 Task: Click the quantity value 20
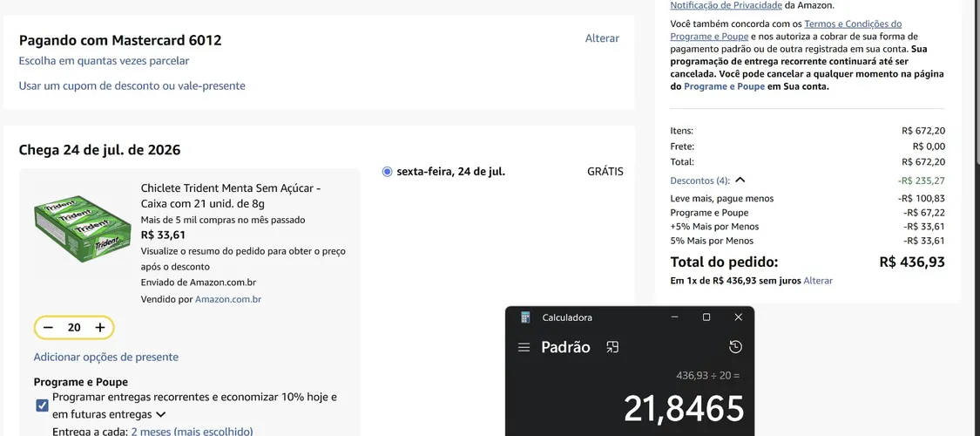[x=74, y=328]
